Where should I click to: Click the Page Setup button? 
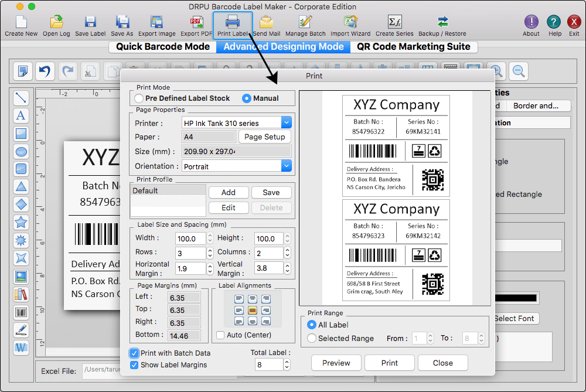tap(265, 137)
